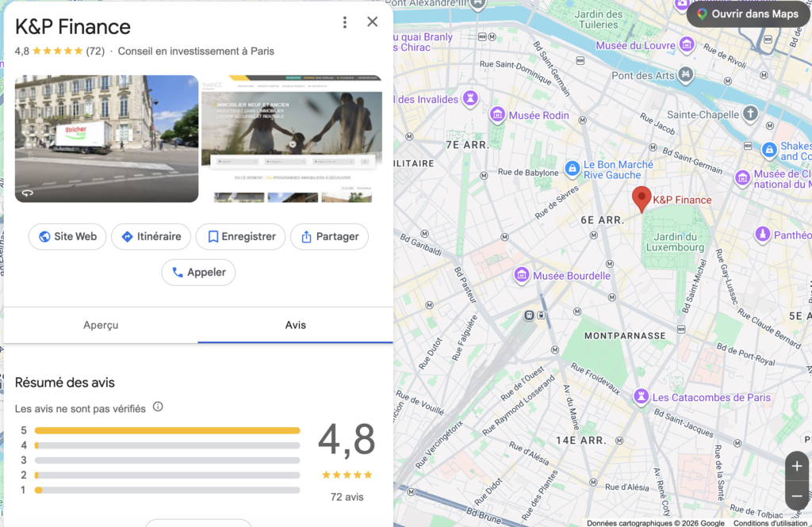This screenshot has height=527, width=812.
Task: Share the place via Partager
Action: 329,237
